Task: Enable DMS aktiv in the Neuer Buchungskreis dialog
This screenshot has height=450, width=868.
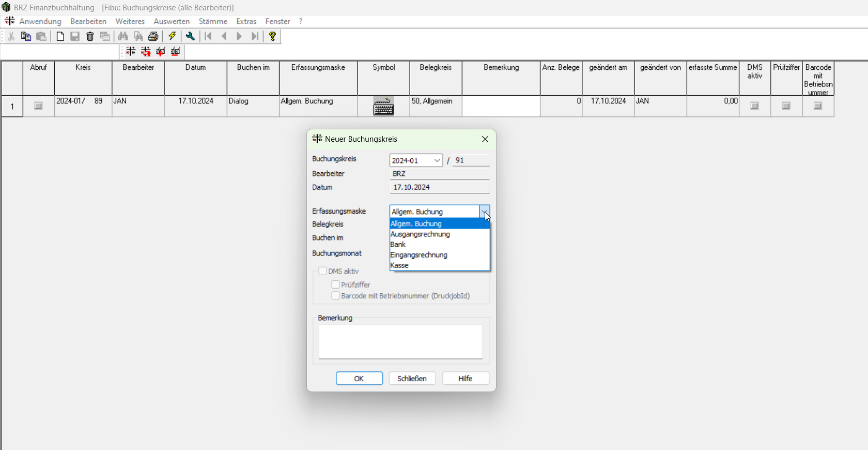Action: [322, 271]
